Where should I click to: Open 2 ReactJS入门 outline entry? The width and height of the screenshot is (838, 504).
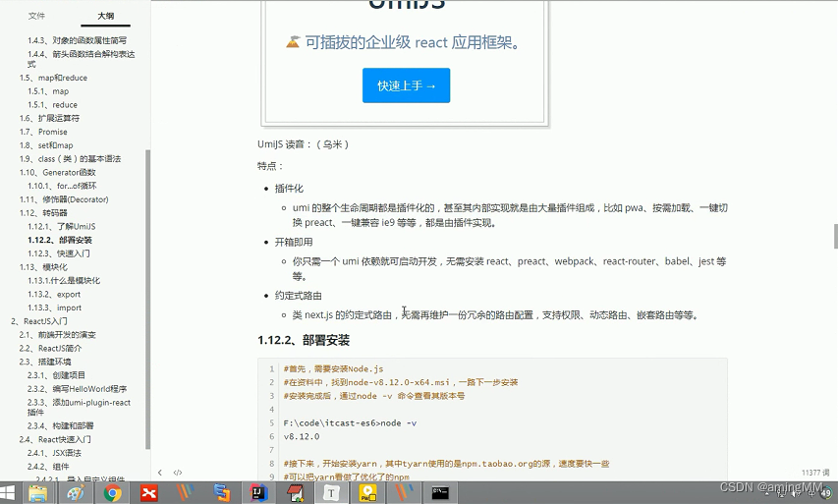click(39, 321)
